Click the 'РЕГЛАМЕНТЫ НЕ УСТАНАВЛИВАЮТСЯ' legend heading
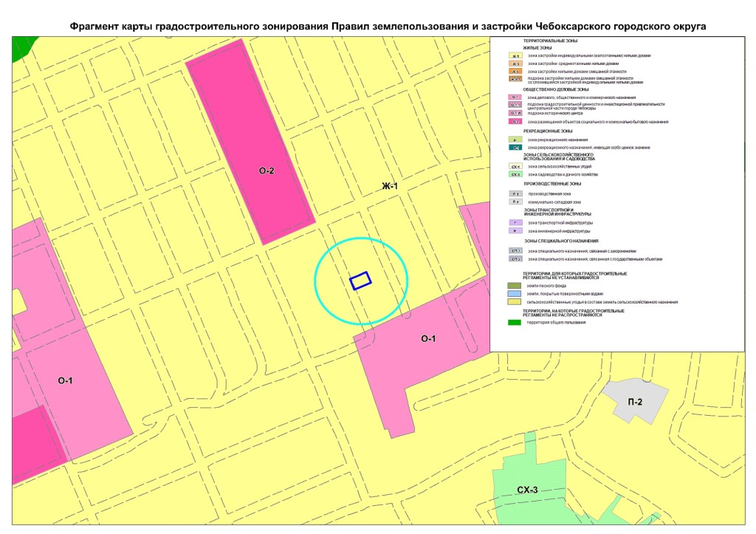Screen dimensions: 756x534 click(561, 278)
